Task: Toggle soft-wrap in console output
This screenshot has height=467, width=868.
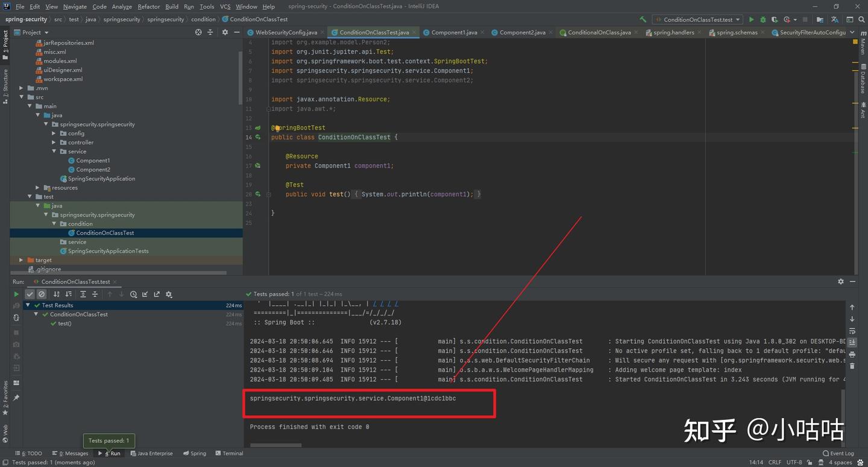Action: click(852, 331)
